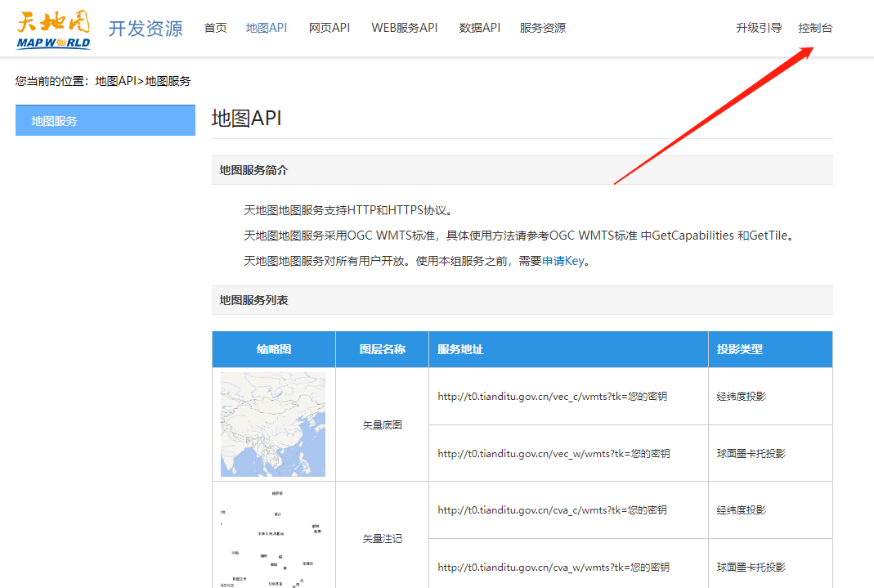The width and height of the screenshot is (874, 588).
Task: Click the 投影类型 column header
Action: point(770,349)
